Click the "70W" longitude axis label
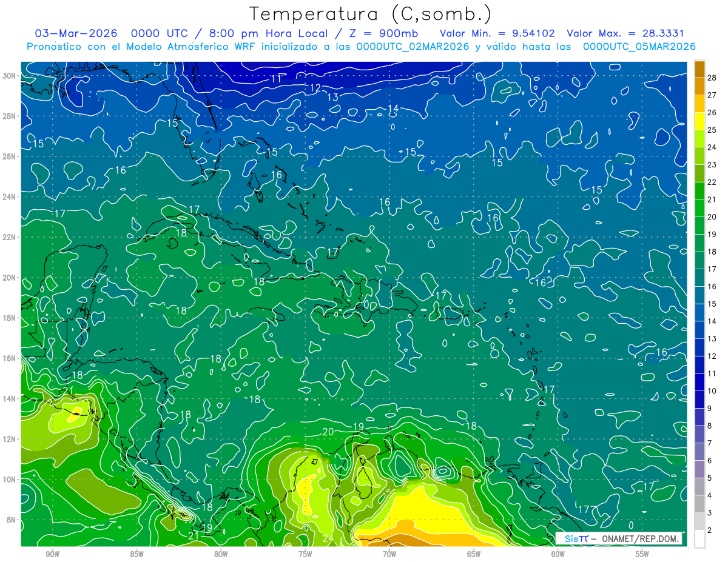728x562 pixels. point(389,554)
